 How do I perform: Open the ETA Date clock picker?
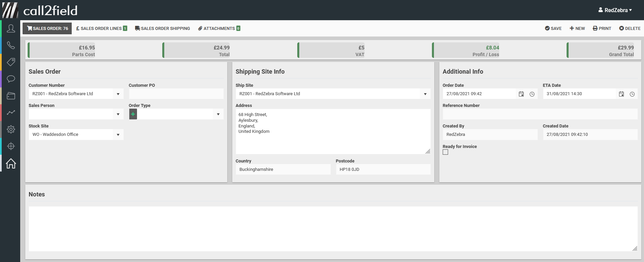pyautogui.click(x=632, y=94)
